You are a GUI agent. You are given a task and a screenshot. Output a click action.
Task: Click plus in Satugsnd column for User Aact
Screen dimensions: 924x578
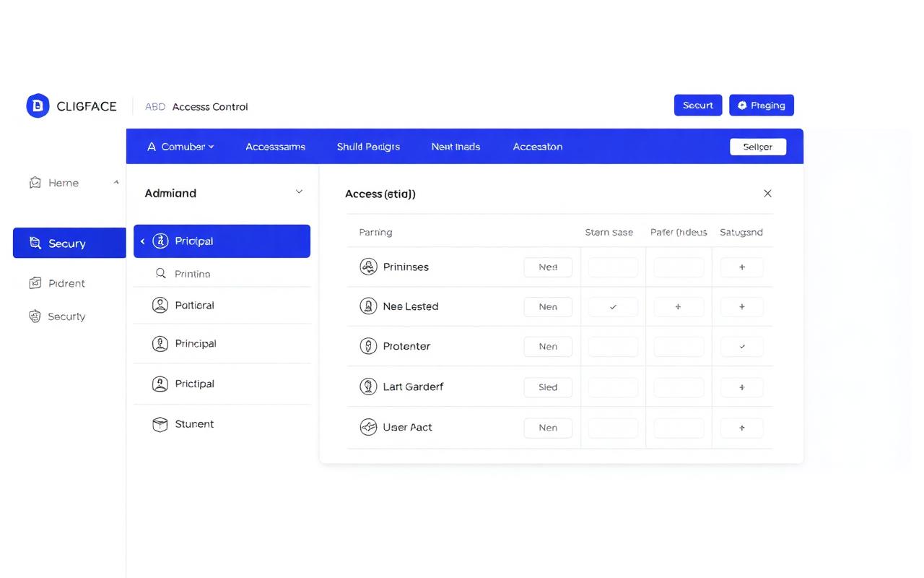tap(741, 428)
